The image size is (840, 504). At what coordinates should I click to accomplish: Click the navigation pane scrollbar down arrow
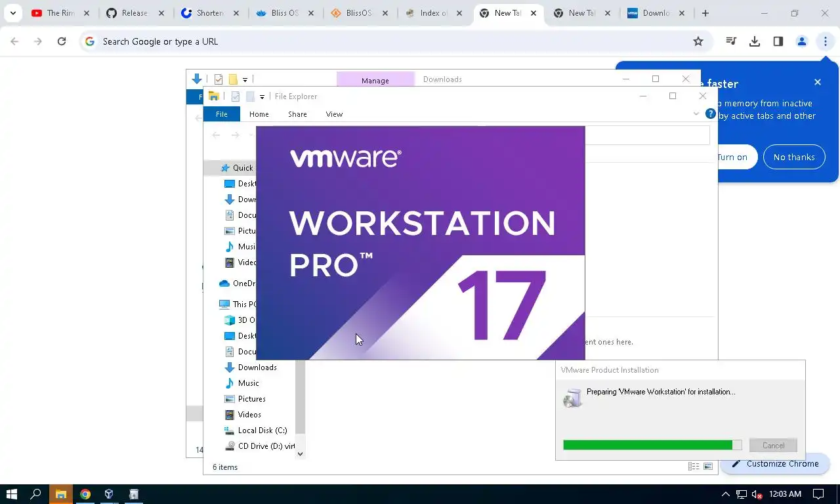pyautogui.click(x=300, y=453)
